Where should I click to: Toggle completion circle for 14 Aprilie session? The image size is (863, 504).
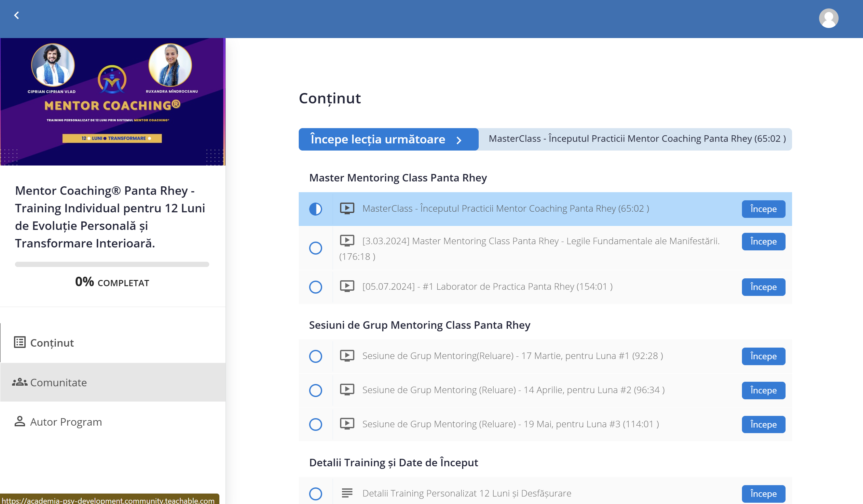tap(315, 391)
